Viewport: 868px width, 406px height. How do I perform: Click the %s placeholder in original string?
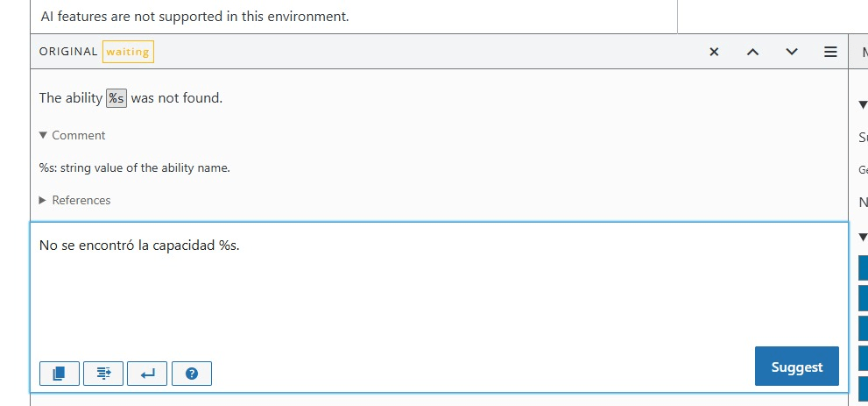(116, 98)
